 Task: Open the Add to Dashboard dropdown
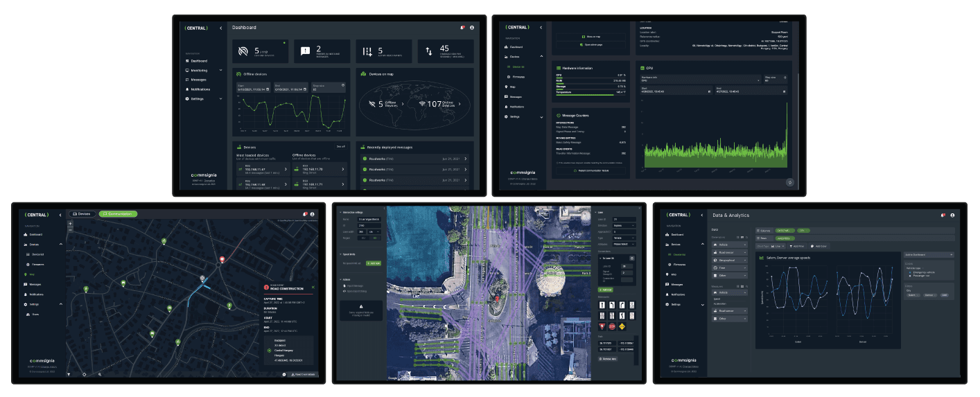coord(928,254)
